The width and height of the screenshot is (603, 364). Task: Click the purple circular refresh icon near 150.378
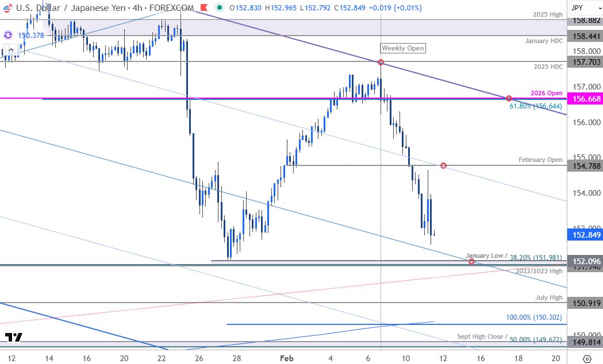pyautogui.click(x=8, y=35)
